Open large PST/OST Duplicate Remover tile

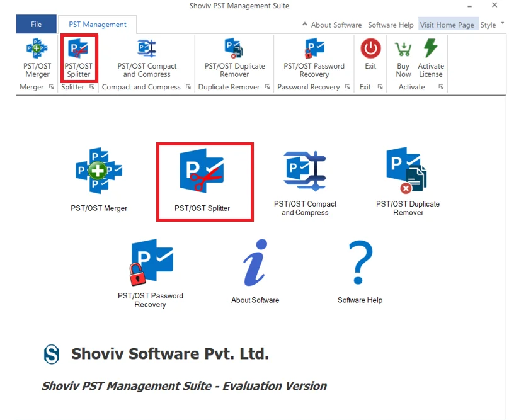point(408,182)
